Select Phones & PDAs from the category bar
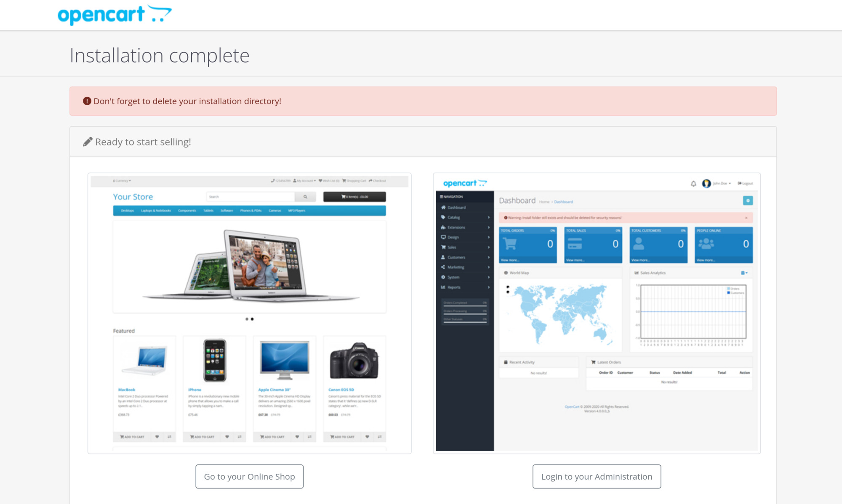 click(251, 210)
